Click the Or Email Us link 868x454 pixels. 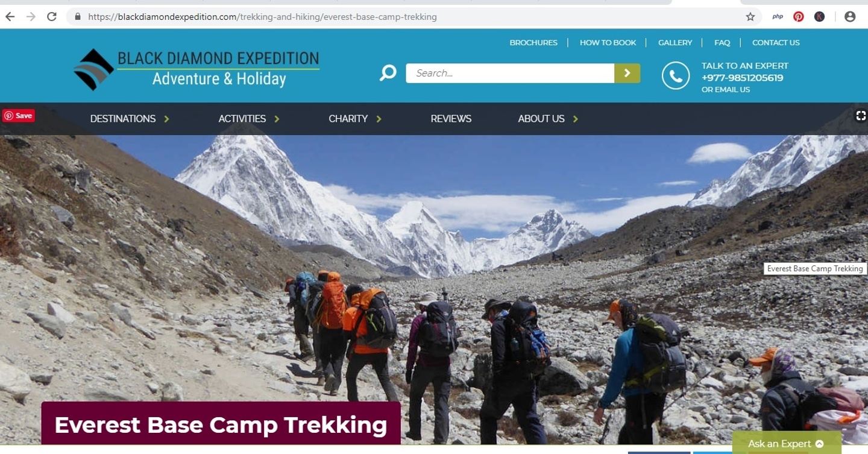click(x=726, y=89)
